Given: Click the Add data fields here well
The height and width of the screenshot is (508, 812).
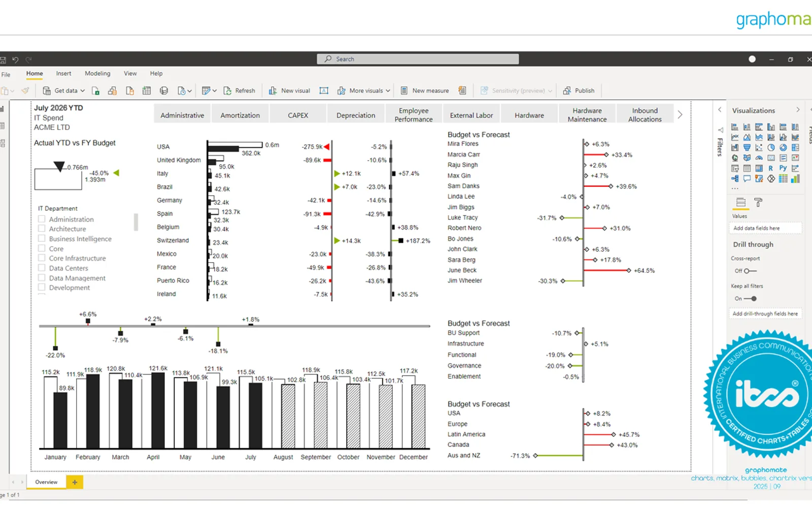Looking at the screenshot, I should click(765, 228).
